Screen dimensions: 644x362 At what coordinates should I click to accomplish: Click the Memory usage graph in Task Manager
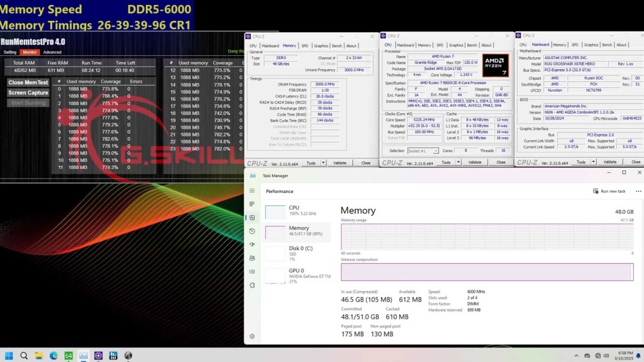(487, 236)
